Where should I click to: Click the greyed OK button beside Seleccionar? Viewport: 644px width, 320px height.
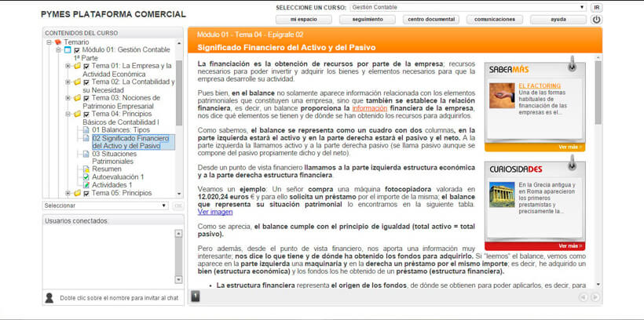click(x=177, y=205)
